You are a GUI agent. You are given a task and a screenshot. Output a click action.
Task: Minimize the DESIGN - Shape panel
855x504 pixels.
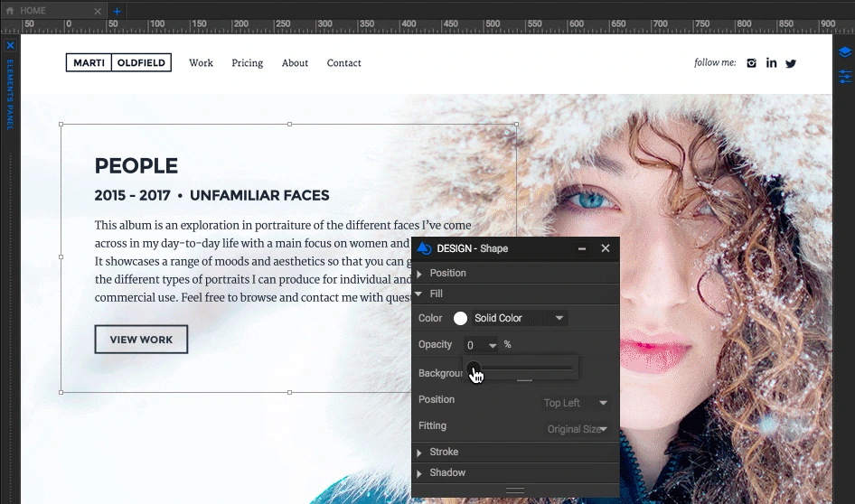coord(582,248)
